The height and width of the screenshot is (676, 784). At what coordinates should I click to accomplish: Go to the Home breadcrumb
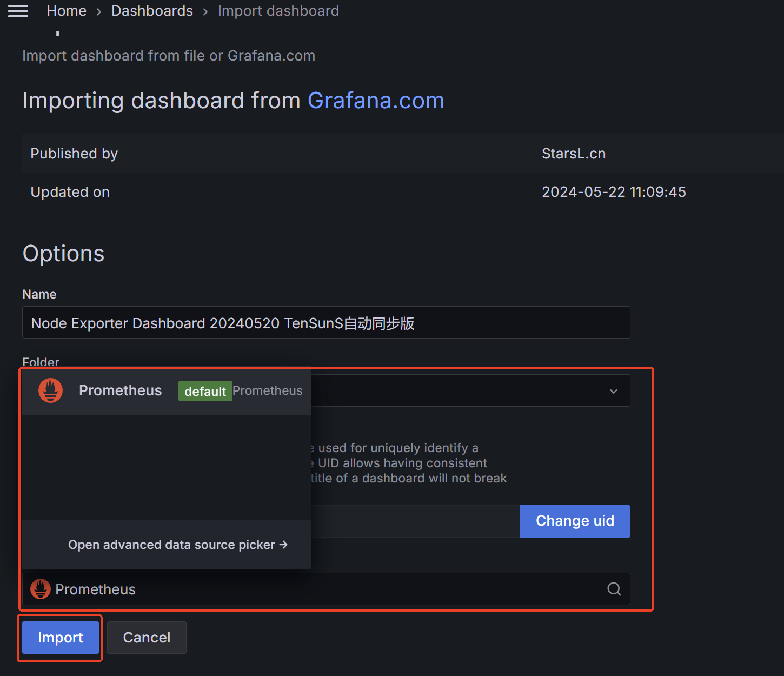67,11
